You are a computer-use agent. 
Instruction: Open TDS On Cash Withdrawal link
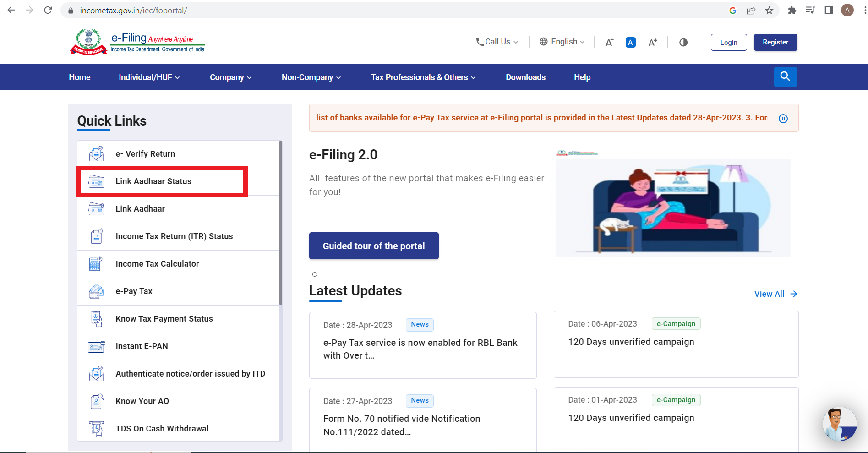click(178, 429)
